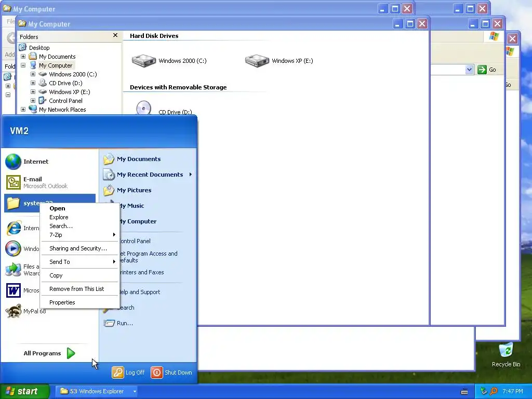Click the 7:47 PM clock
Image resolution: width=532 pixels, height=399 pixels.
coord(513,391)
